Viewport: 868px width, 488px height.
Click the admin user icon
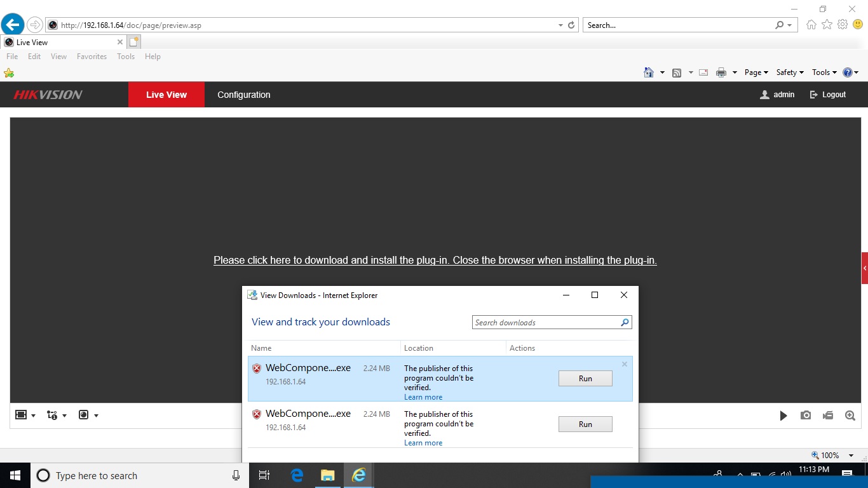click(x=764, y=94)
